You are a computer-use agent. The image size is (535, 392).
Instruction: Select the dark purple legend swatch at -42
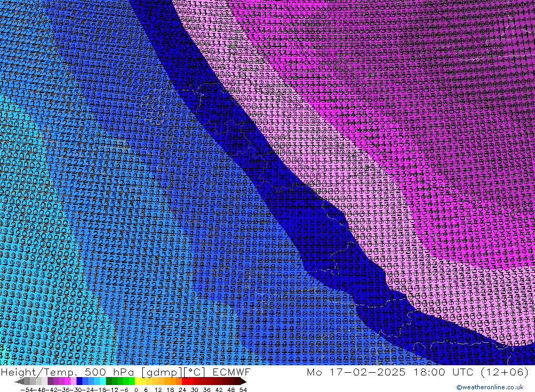50,381
